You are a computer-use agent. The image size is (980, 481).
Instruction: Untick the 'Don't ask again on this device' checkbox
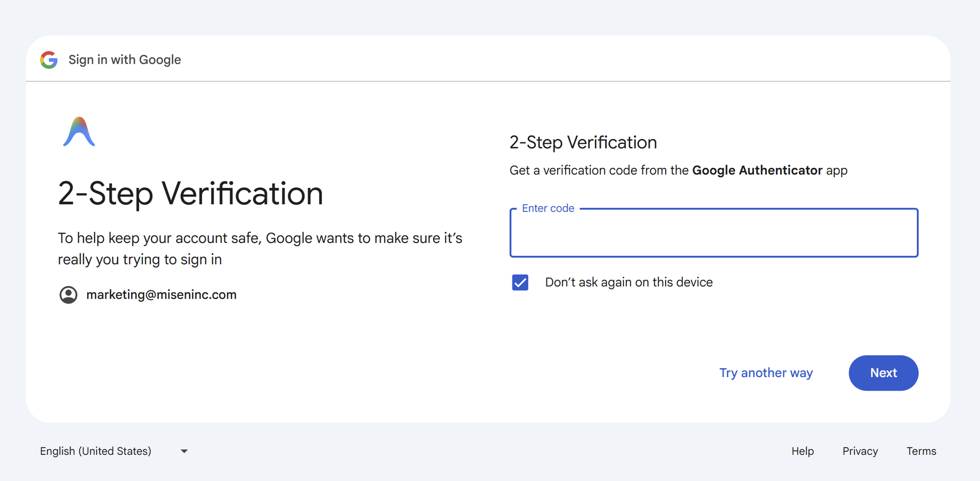click(x=520, y=283)
